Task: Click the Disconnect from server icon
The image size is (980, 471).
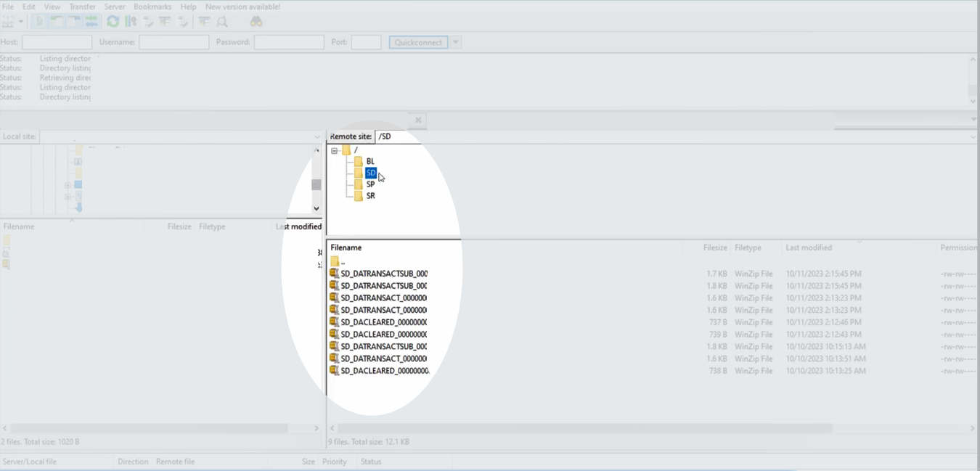Action: [x=166, y=22]
